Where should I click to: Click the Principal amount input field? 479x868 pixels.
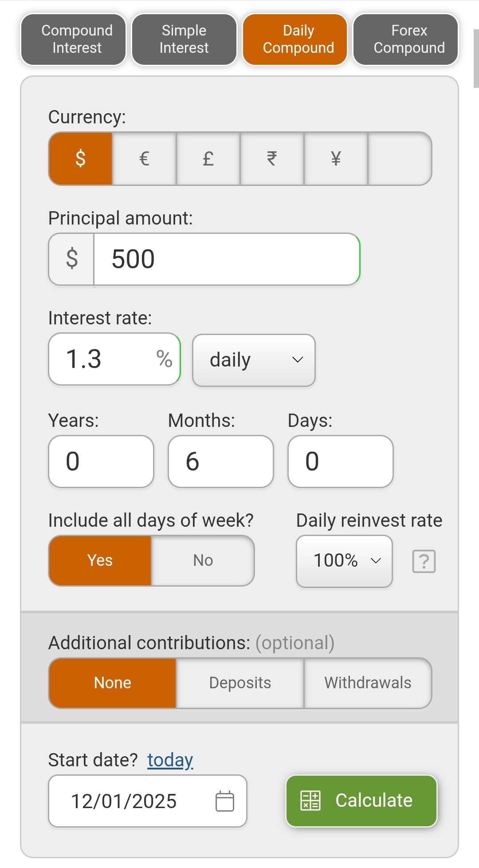click(x=226, y=259)
